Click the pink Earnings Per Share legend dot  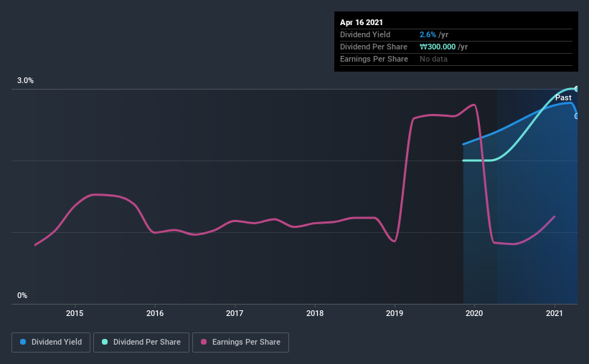click(204, 342)
